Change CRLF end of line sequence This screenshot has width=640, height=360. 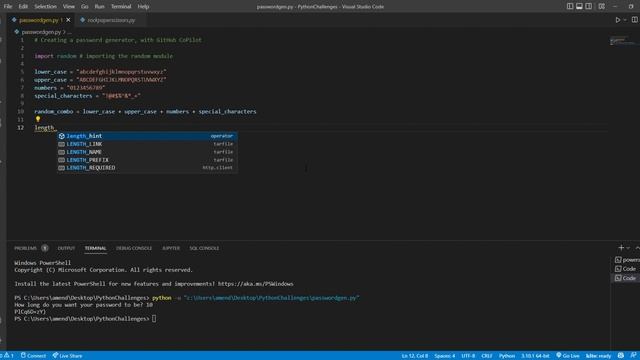click(487, 356)
